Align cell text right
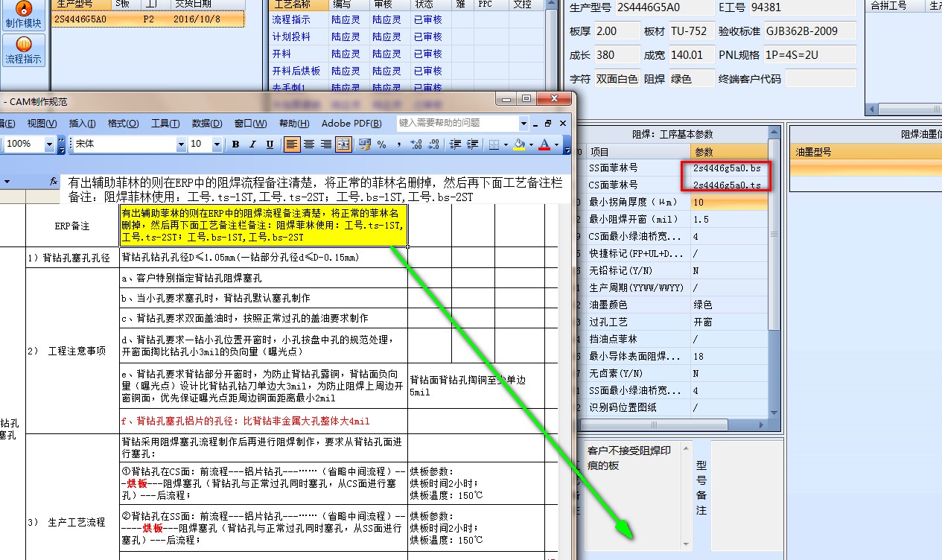Viewport: 942px width, 560px height. tap(326, 144)
